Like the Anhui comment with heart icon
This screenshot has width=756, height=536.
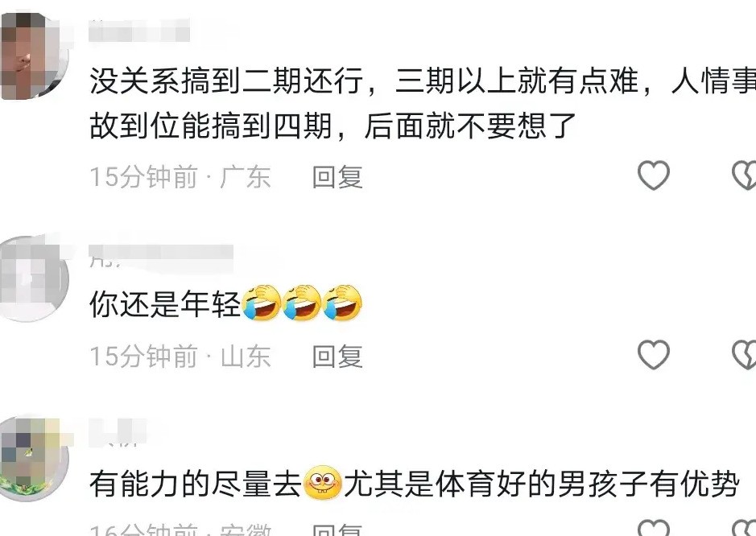pyautogui.click(x=653, y=527)
